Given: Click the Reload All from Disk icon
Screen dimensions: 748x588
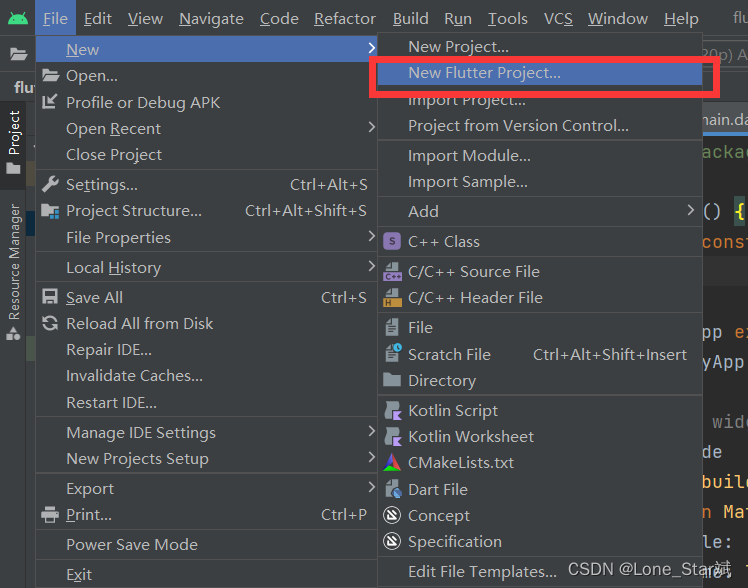Looking at the screenshot, I should [50, 323].
